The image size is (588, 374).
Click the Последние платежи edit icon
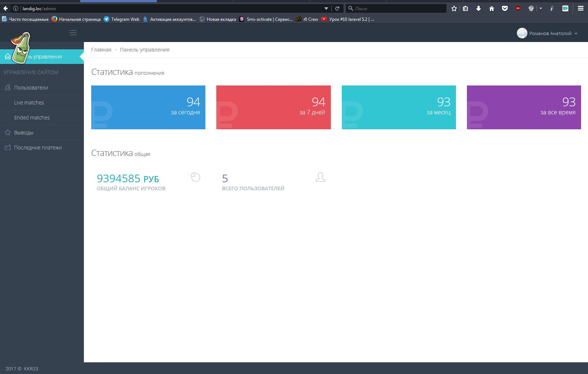click(8, 148)
